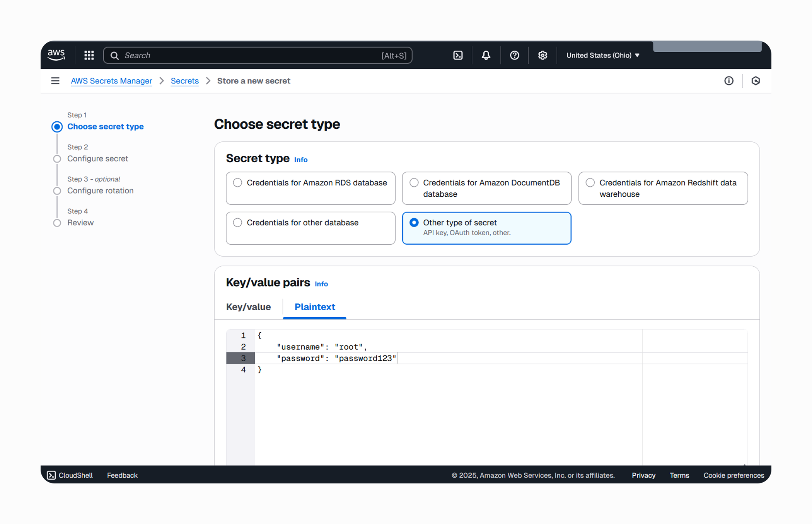Open Info link next to Secret type
Image resolution: width=812 pixels, height=524 pixels.
point(301,160)
